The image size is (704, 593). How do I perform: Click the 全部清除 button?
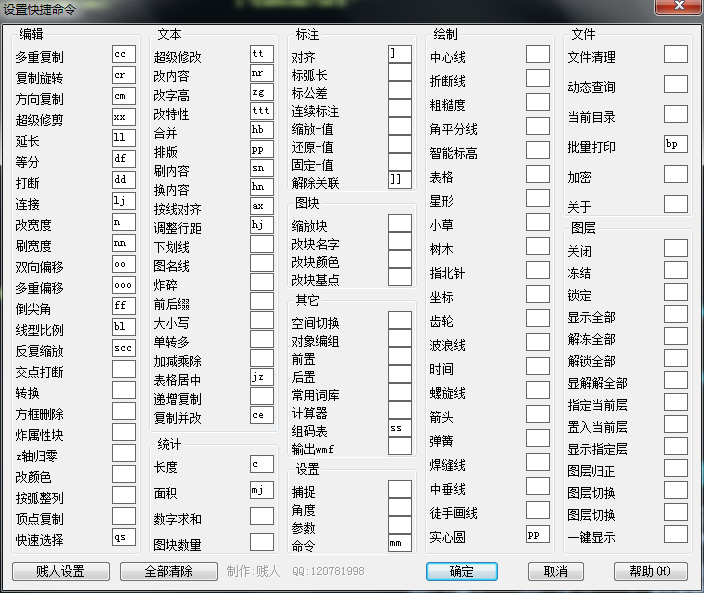(168, 571)
